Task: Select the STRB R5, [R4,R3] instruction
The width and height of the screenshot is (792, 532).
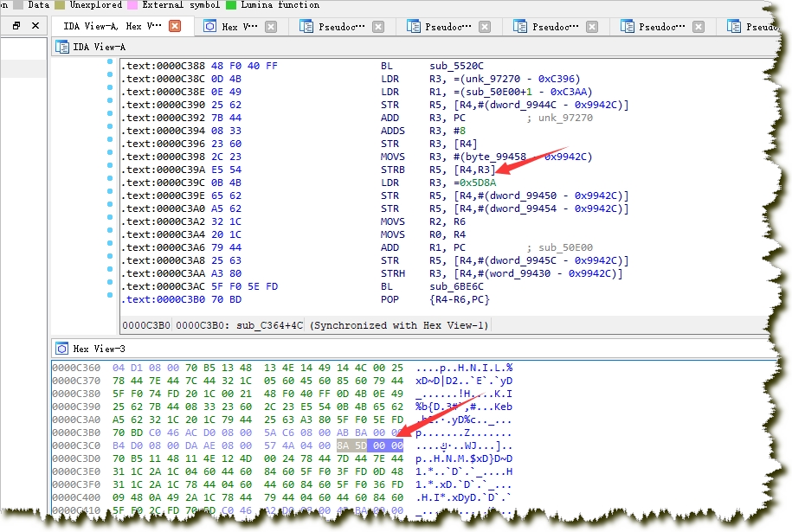Action: pyautogui.click(x=438, y=170)
